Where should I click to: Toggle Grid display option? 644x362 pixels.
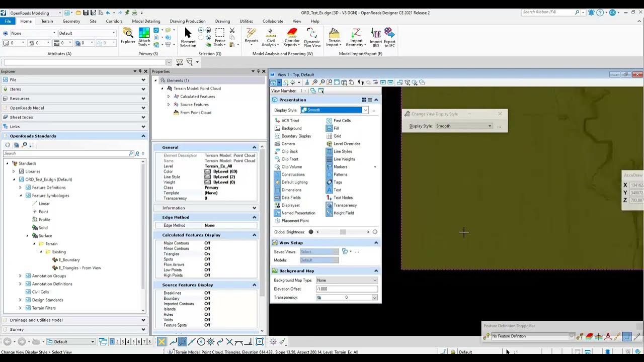[334, 136]
